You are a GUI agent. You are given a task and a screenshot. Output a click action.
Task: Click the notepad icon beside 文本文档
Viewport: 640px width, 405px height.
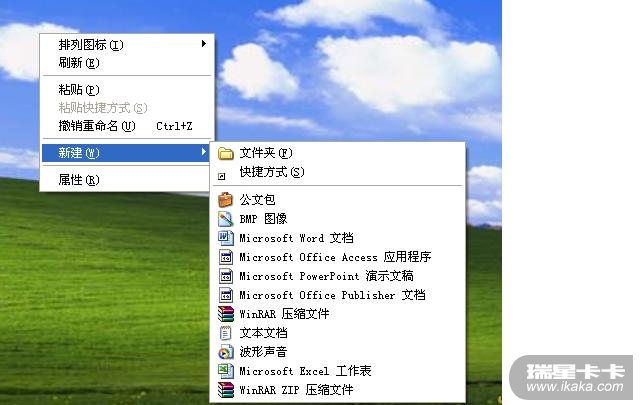pyautogui.click(x=225, y=333)
